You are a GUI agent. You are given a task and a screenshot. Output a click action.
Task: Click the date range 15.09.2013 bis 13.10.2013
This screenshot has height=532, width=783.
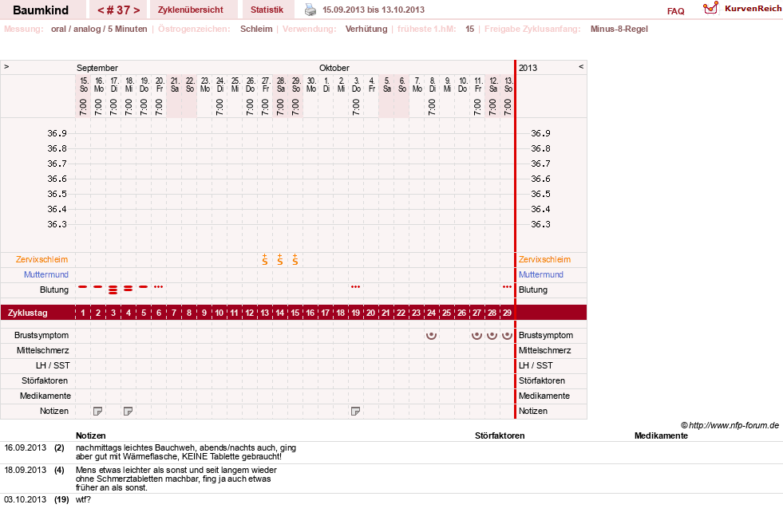coord(374,10)
